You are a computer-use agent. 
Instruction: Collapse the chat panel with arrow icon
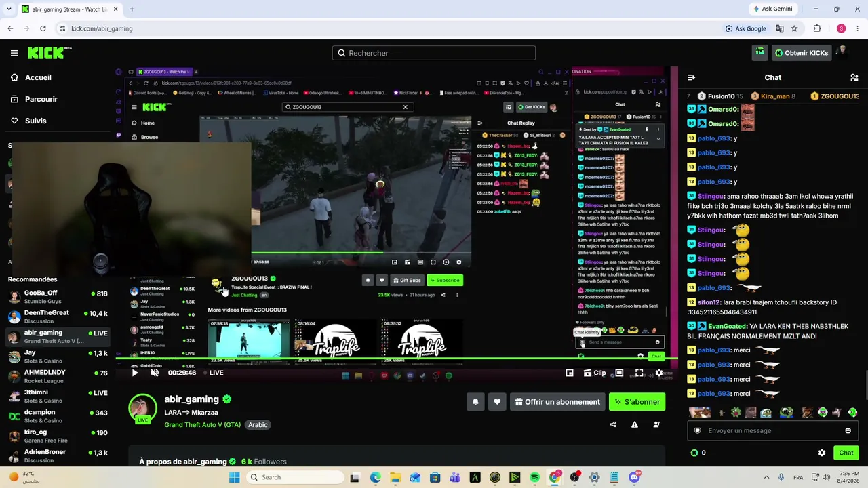(x=691, y=77)
